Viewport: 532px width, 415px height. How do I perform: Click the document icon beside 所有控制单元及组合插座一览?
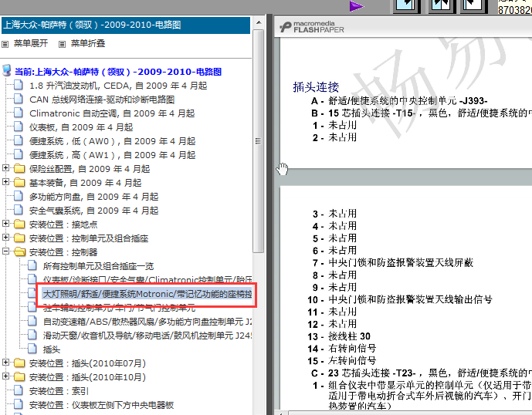click(32, 265)
